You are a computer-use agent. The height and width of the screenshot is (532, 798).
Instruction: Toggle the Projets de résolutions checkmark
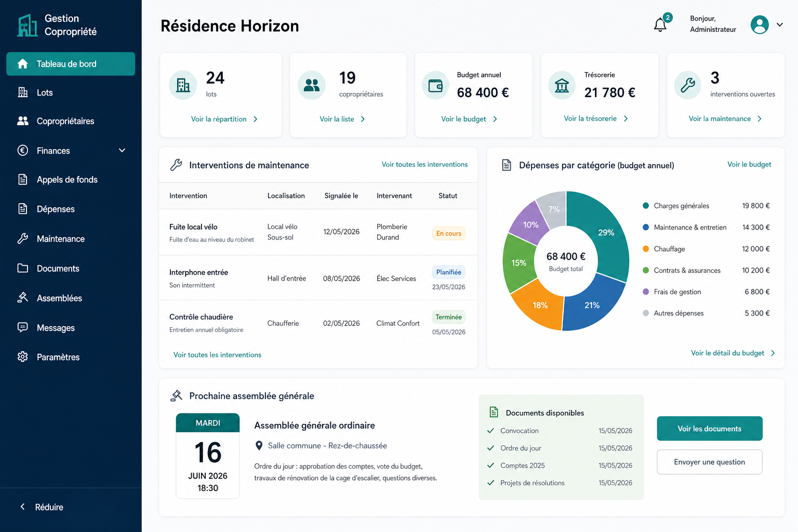coord(490,483)
